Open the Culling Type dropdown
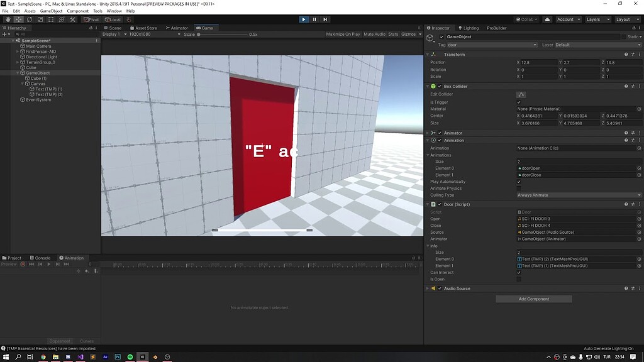This screenshot has width=644, height=362. pyautogui.click(x=579, y=195)
